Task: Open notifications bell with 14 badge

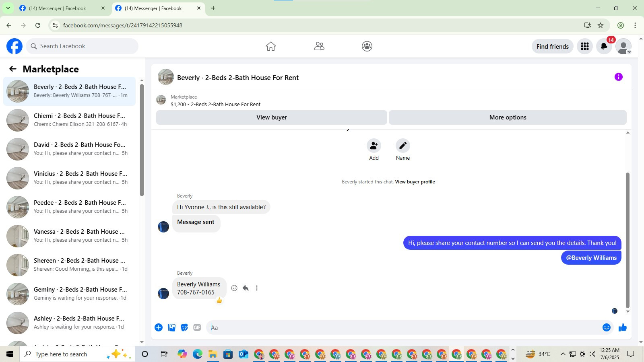Action: click(604, 46)
